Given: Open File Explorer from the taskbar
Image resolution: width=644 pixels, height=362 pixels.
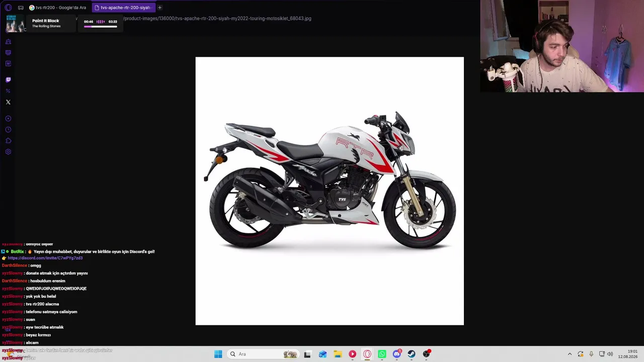Looking at the screenshot, I should (x=338, y=354).
